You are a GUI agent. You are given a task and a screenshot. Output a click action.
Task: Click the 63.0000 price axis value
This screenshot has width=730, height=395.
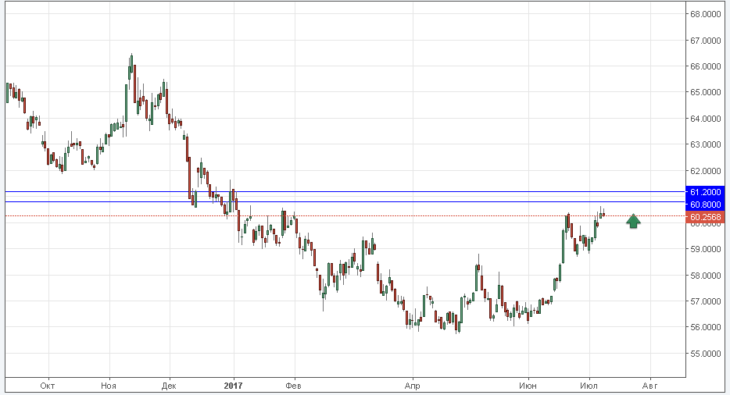(x=705, y=144)
